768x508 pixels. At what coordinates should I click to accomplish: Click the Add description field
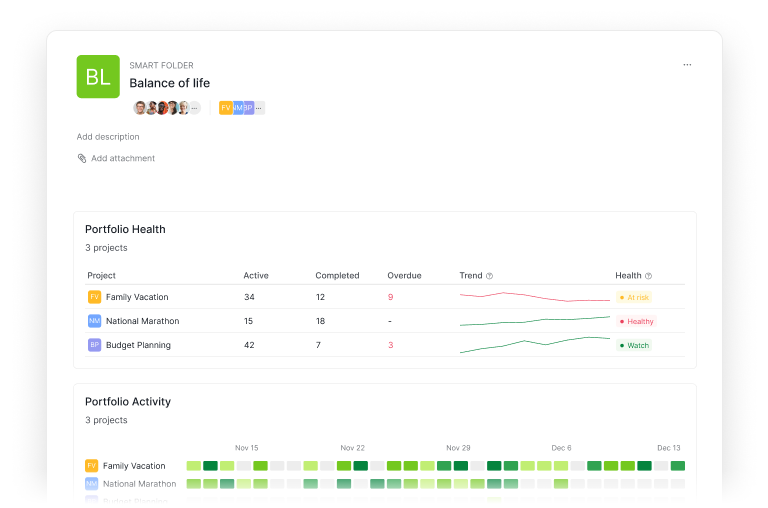108,137
